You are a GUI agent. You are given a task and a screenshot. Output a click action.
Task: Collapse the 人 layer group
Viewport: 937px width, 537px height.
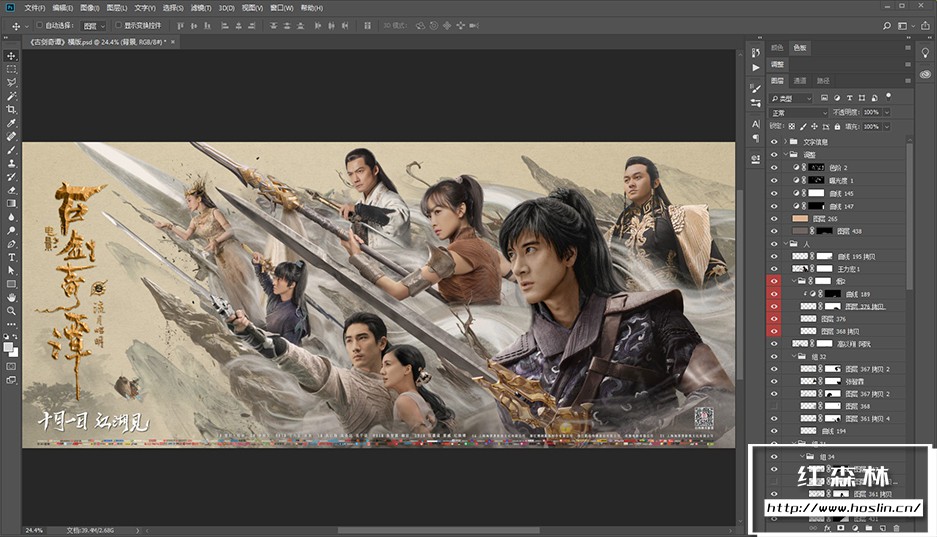(x=785, y=244)
